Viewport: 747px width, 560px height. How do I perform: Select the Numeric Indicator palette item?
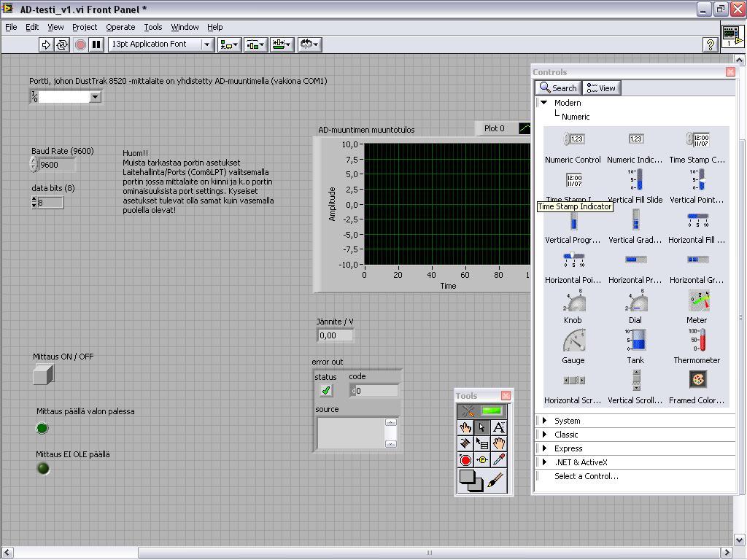click(635, 147)
